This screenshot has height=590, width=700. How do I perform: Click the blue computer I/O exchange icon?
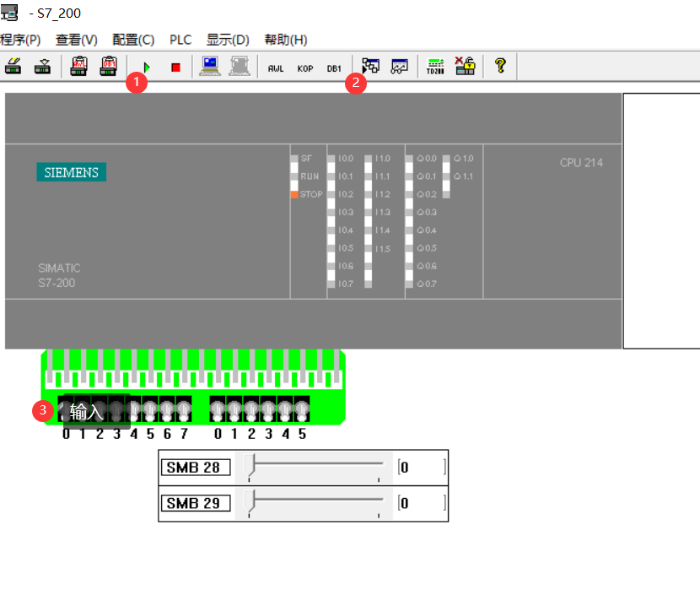(210, 67)
